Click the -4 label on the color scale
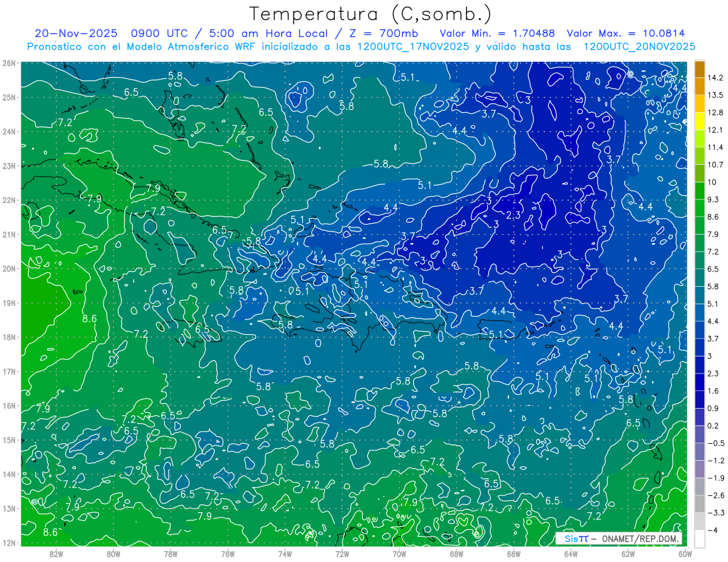 (x=713, y=530)
